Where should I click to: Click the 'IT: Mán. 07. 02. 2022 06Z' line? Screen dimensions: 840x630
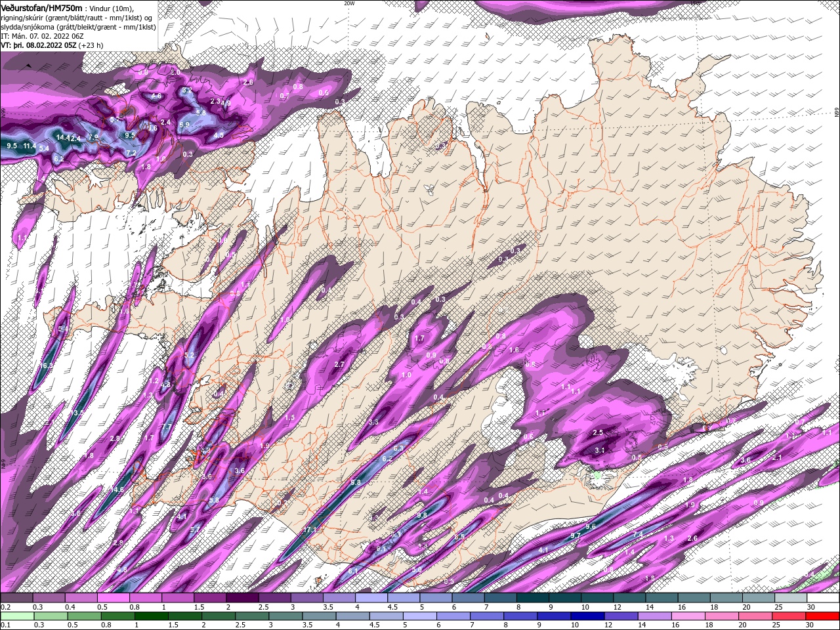[41, 35]
